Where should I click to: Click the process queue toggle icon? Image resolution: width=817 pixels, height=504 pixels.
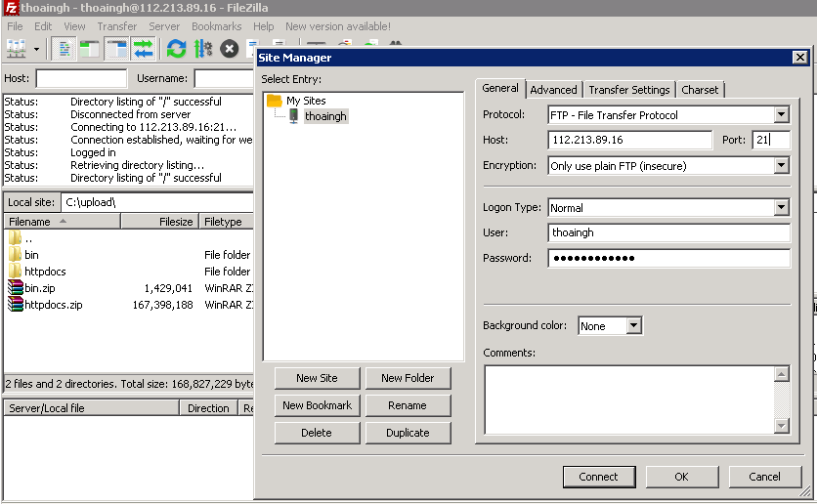[x=202, y=49]
